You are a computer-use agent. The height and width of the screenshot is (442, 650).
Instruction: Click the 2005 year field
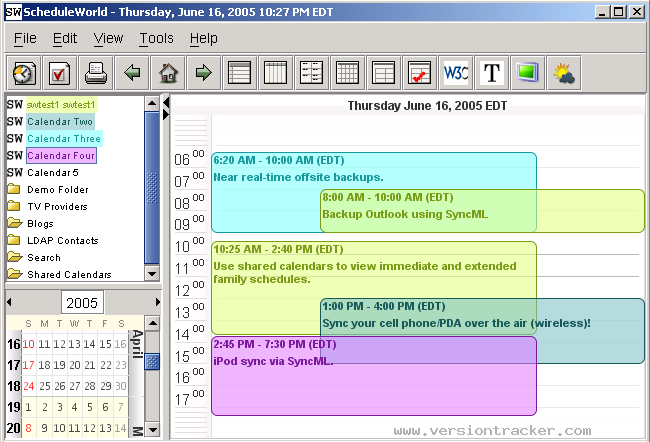(82, 303)
